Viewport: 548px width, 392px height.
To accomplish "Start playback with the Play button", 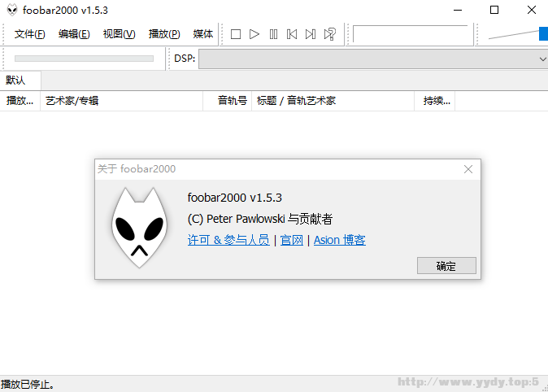I will tap(254, 34).
